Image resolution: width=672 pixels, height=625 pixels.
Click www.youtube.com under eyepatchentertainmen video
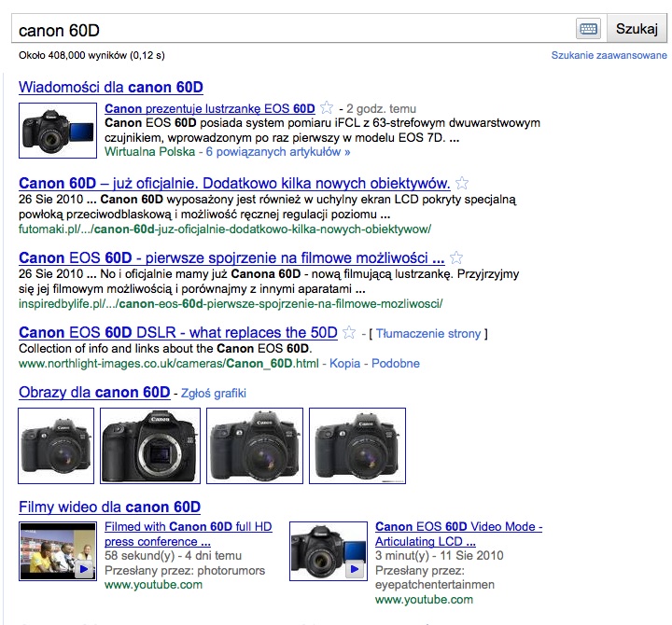(x=424, y=599)
